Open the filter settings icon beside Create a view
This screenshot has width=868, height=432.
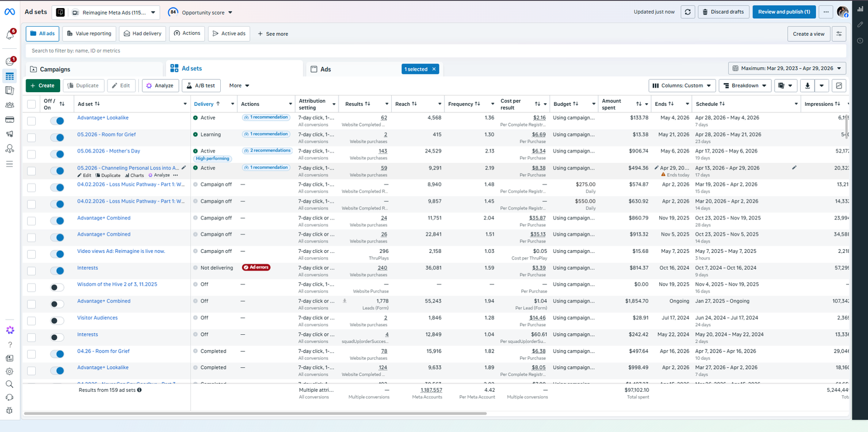click(839, 34)
